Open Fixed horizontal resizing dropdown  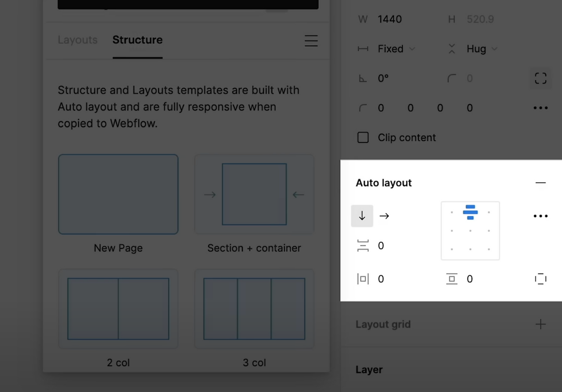pyautogui.click(x=396, y=49)
